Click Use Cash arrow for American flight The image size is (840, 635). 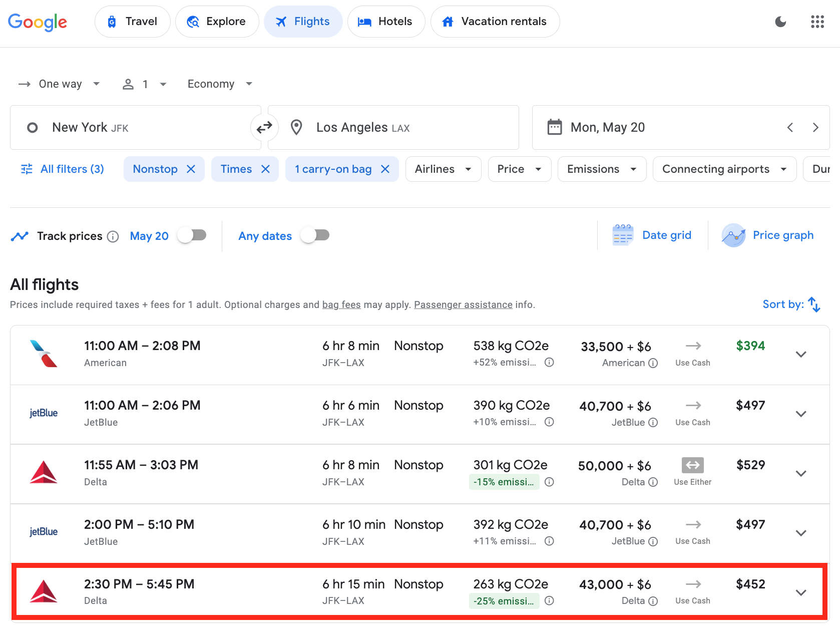(693, 346)
